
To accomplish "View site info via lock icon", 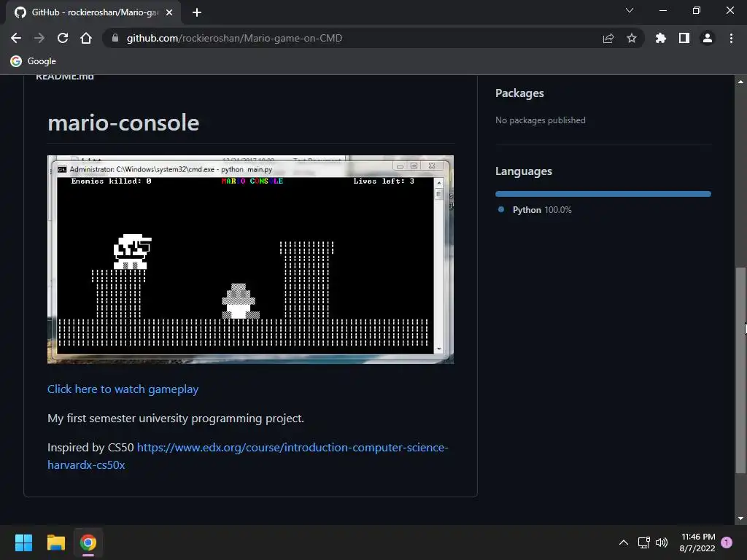I will tap(115, 38).
